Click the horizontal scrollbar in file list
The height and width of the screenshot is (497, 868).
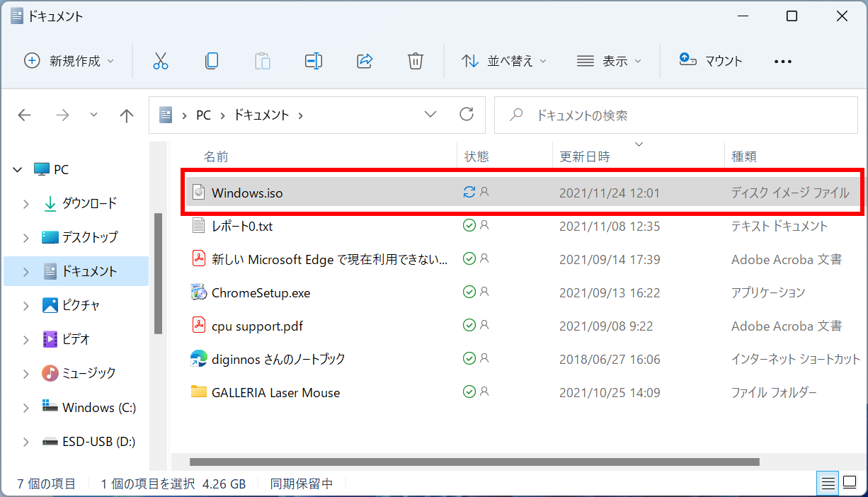(x=474, y=462)
